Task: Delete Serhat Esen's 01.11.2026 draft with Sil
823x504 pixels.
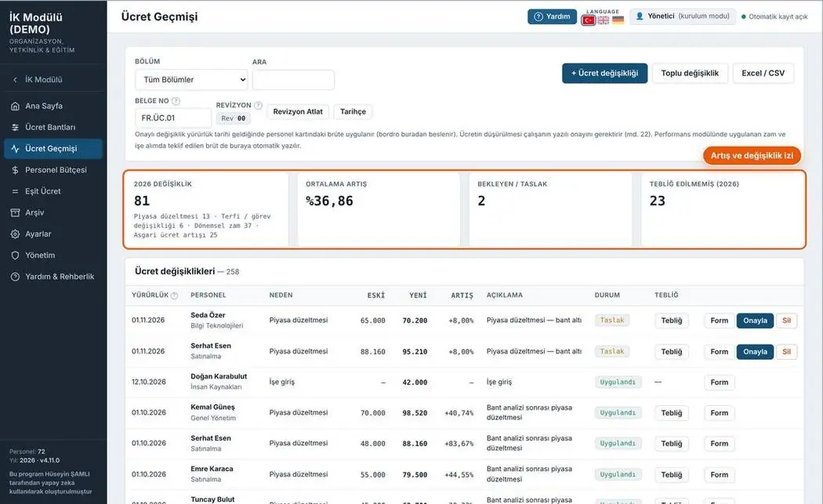Action: coord(787,352)
